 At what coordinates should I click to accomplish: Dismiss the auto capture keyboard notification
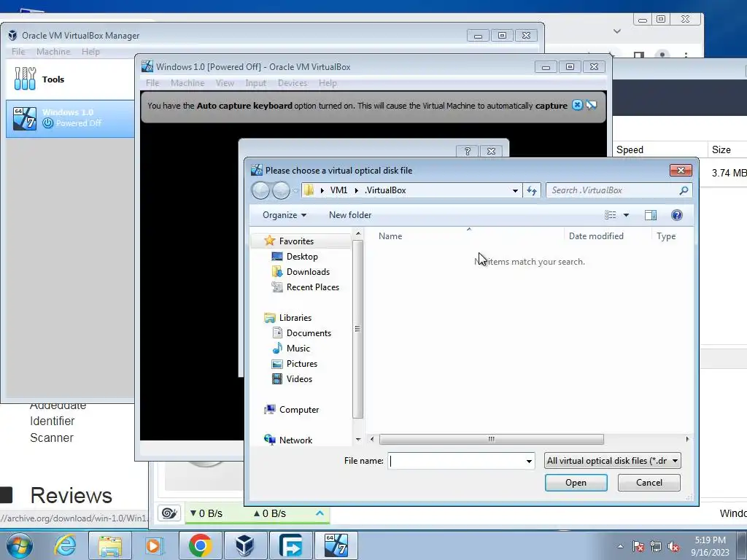pyautogui.click(x=577, y=105)
